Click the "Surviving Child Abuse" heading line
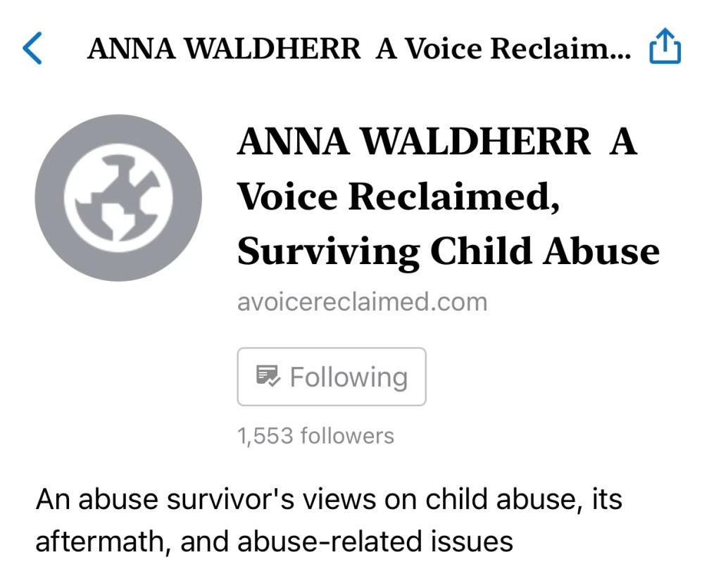The width and height of the screenshot is (721, 588). coord(449,251)
